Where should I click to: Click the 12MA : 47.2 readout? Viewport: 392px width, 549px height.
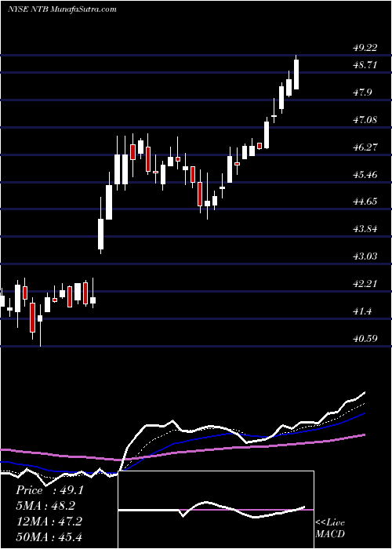pos(49,522)
